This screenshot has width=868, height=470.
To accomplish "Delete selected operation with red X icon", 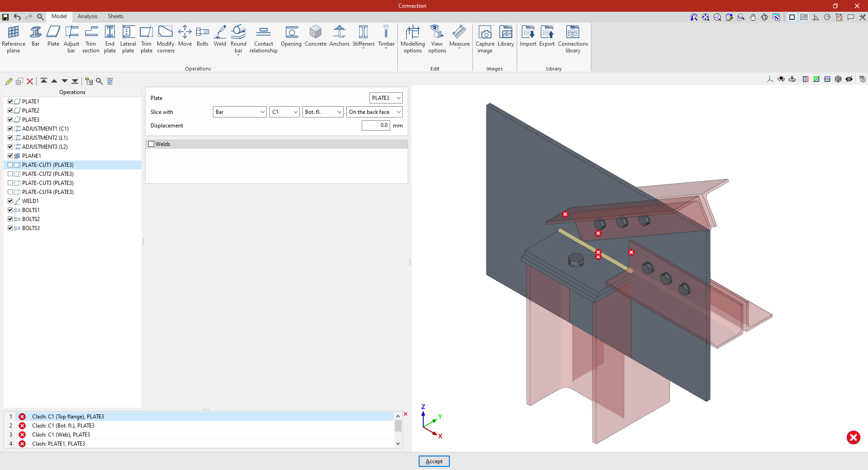I will (30, 81).
